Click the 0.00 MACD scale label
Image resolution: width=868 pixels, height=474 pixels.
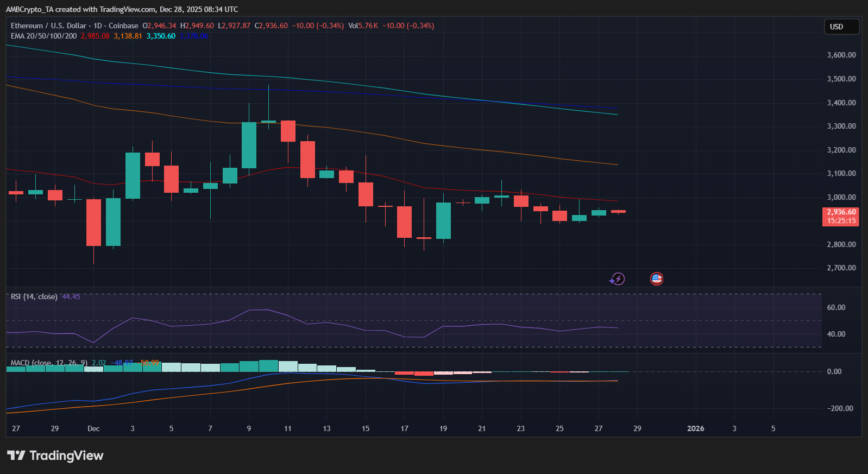(x=834, y=371)
